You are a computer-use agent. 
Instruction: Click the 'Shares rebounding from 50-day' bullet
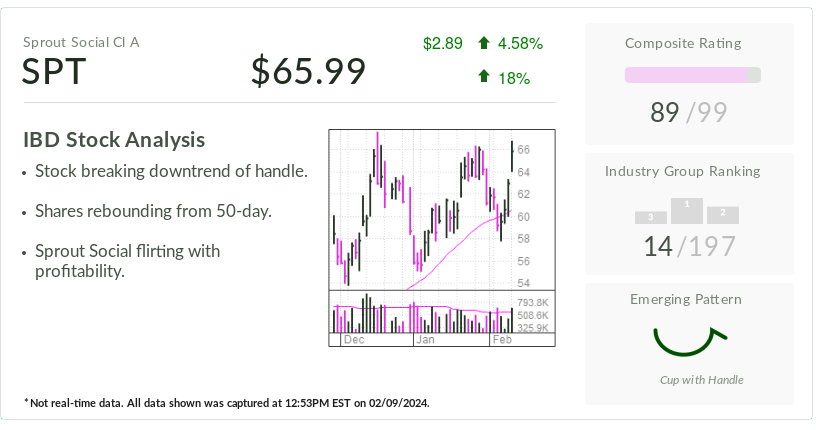153,211
